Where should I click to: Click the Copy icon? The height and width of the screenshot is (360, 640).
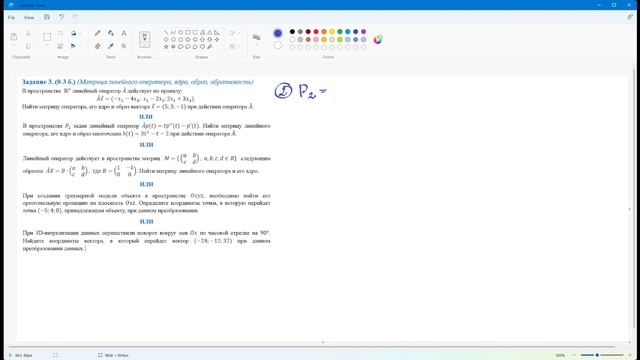pos(28,46)
